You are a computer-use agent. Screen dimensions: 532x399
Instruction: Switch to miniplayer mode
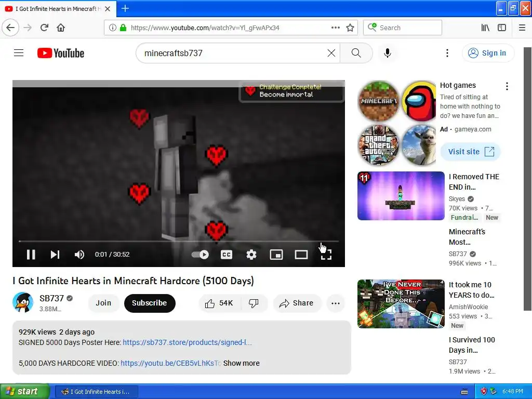pyautogui.click(x=276, y=255)
